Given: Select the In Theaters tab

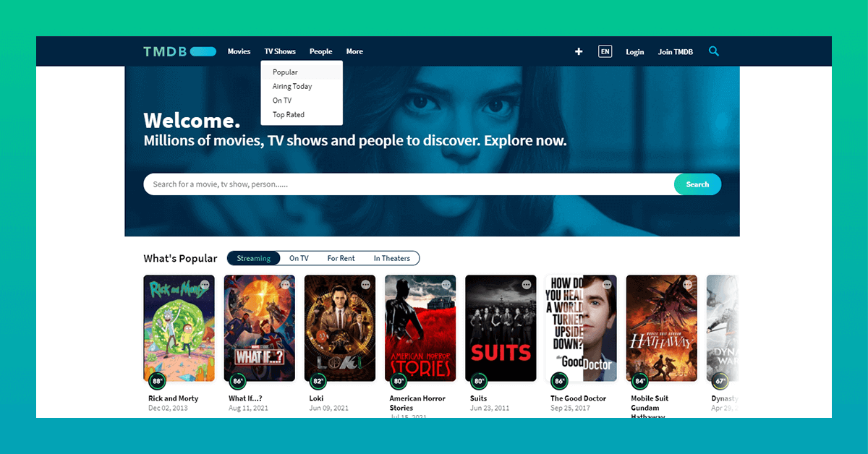Looking at the screenshot, I should (x=392, y=258).
